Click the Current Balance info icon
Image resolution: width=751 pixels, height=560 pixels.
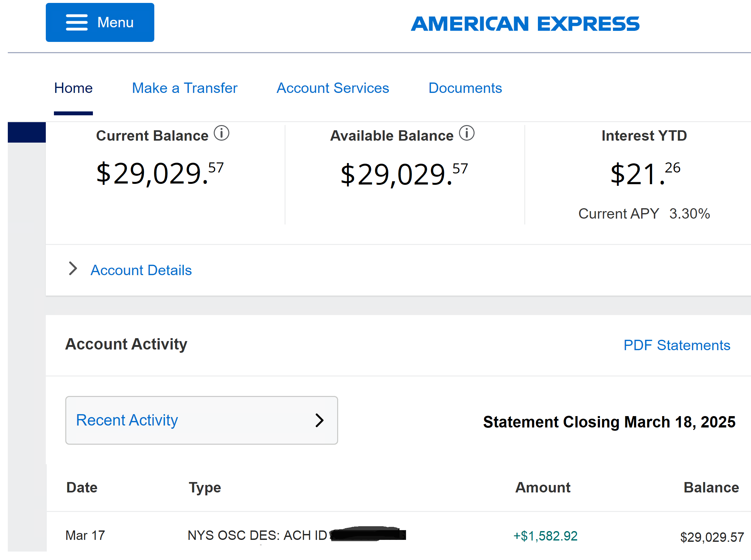click(221, 133)
